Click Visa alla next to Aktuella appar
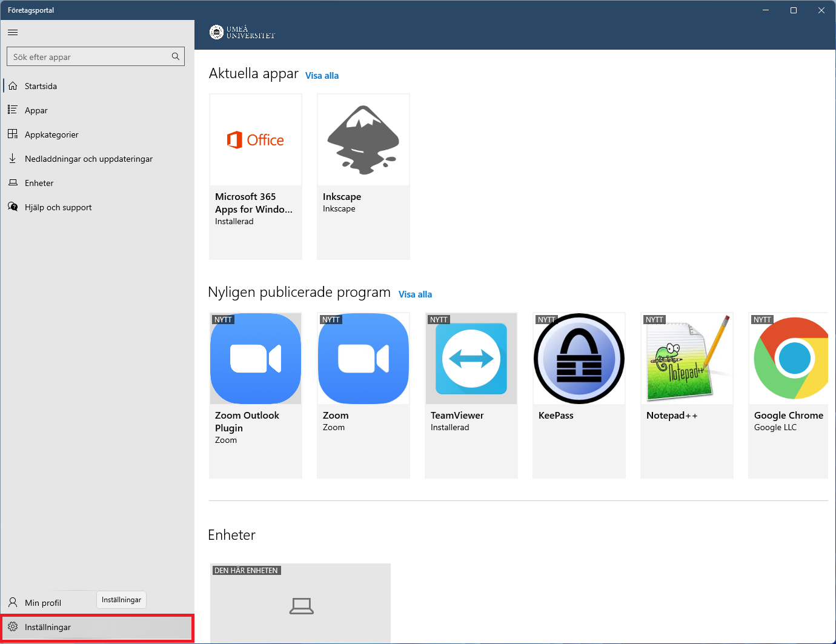The height and width of the screenshot is (644, 836). point(322,76)
